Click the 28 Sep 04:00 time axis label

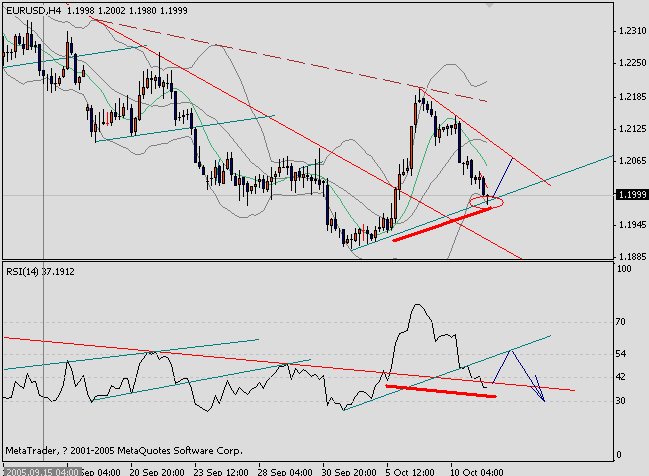tap(285, 472)
